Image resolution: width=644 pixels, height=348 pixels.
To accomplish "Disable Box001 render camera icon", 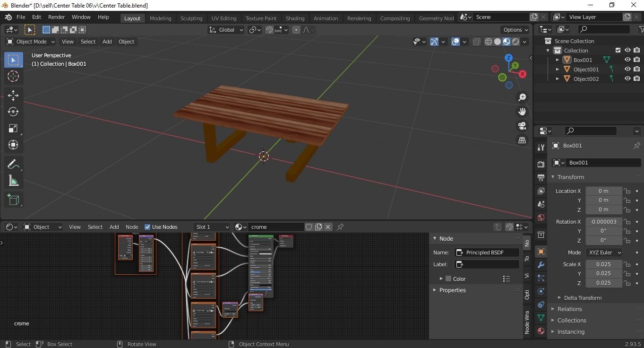I will [637, 60].
